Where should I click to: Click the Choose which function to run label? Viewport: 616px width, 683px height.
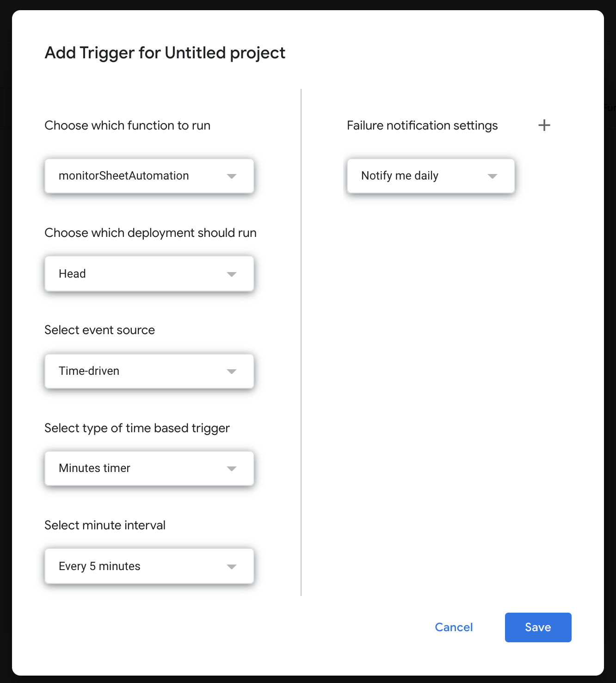(128, 125)
